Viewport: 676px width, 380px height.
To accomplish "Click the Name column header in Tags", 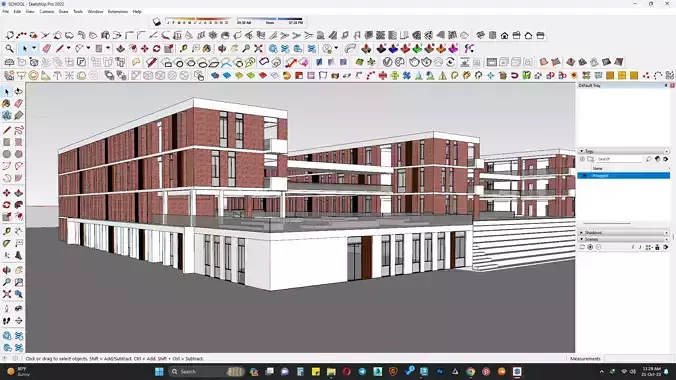I will pyautogui.click(x=597, y=168).
